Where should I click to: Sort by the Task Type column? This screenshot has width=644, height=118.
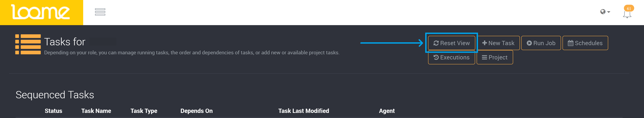(144, 111)
